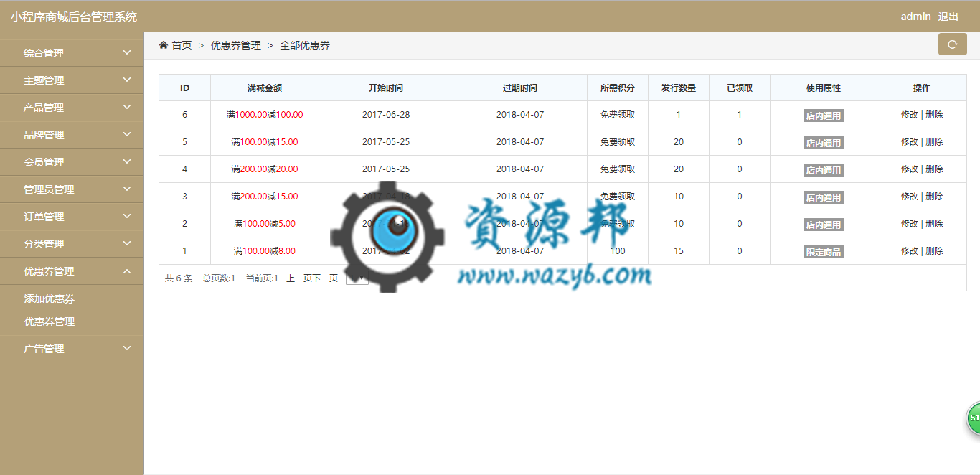Viewport: 980px width, 475px height.
Task: Click required points value 100
Action: (618, 251)
